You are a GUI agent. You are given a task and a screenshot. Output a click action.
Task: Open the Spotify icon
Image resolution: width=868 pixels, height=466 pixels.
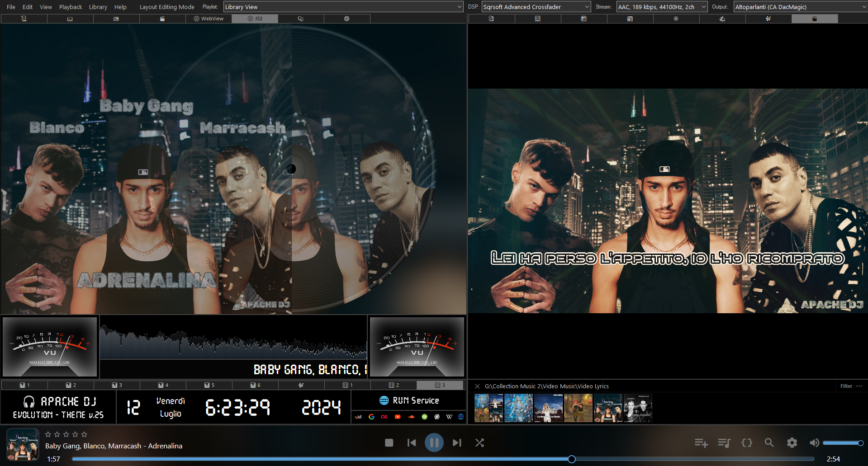coord(424,417)
